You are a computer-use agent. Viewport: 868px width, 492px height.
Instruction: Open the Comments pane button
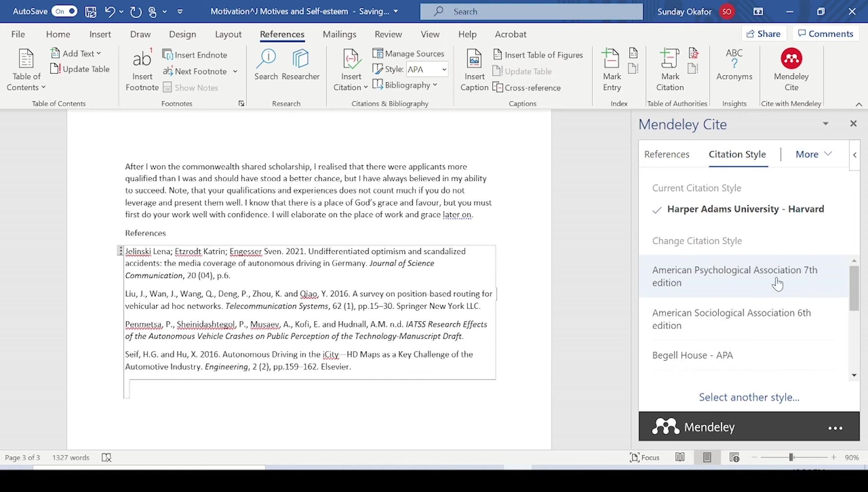[x=826, y=33]
